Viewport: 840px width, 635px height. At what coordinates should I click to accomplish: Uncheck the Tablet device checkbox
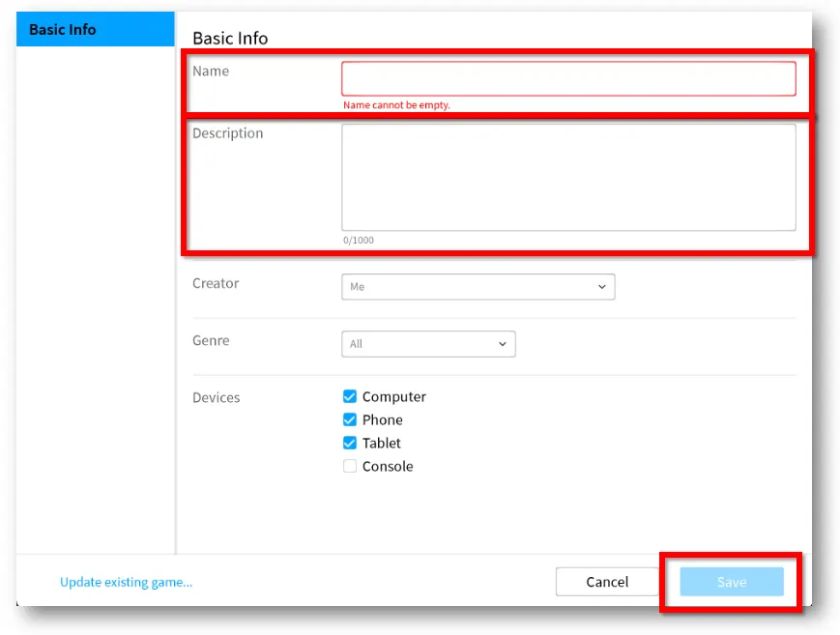(350, 443)
